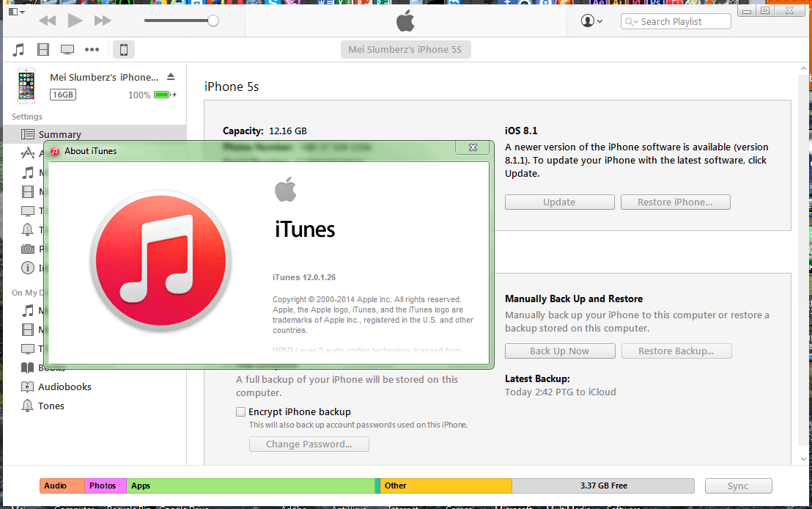Open the account user dropdown
The image size is (812, 509).
tap(592, 21)
